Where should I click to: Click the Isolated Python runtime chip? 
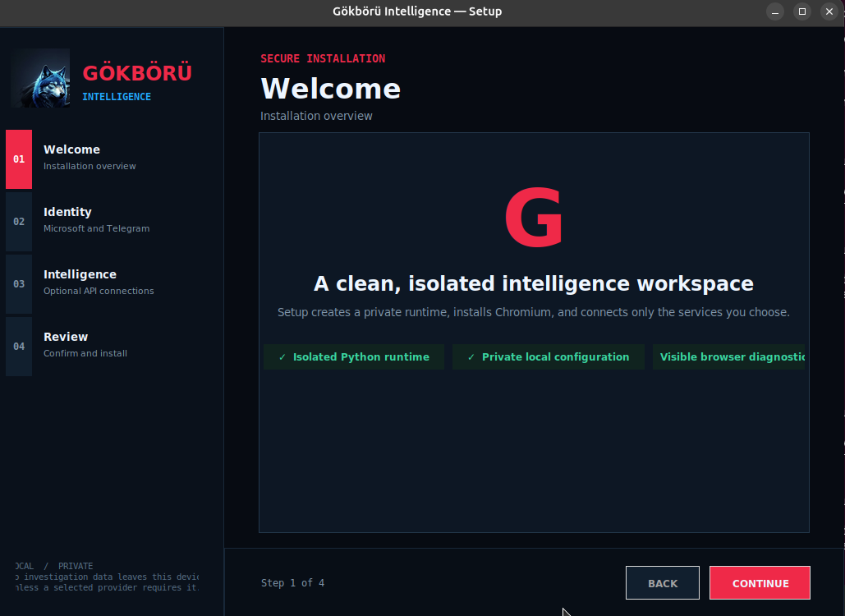(353, 356)
